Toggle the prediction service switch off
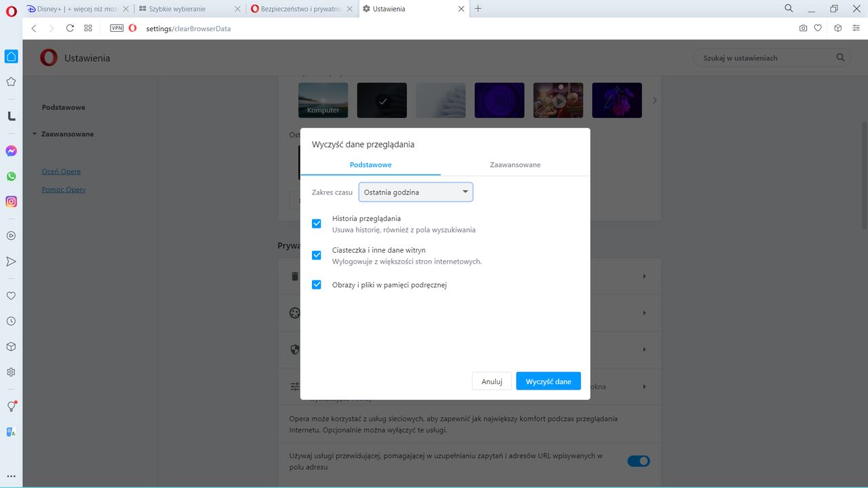This screenshot has height=488, width=868. tap(638, 461)
